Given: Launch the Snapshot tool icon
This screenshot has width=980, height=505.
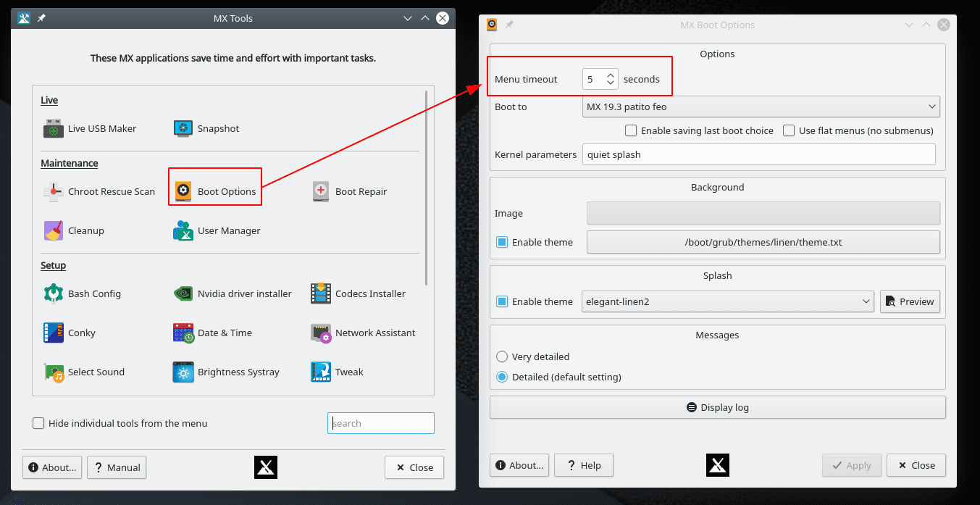Looking at the screenshot, I should pyautogui.click(x=183, y=129).
